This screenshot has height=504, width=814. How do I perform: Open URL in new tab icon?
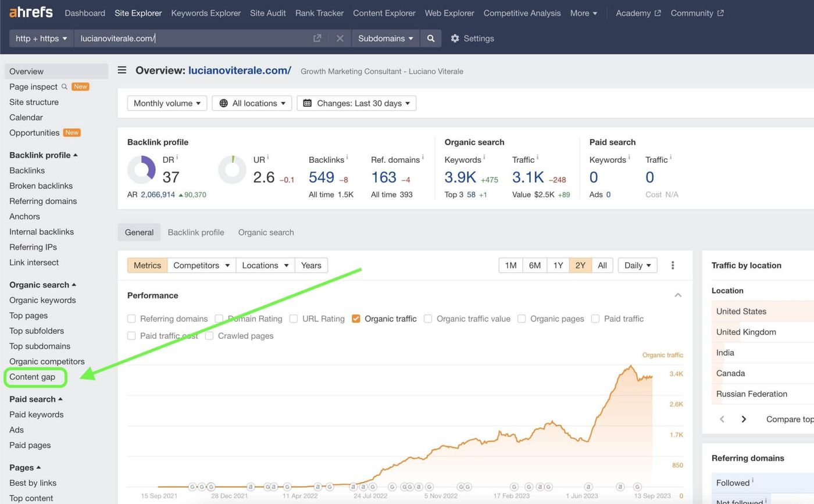click(317, 38)
